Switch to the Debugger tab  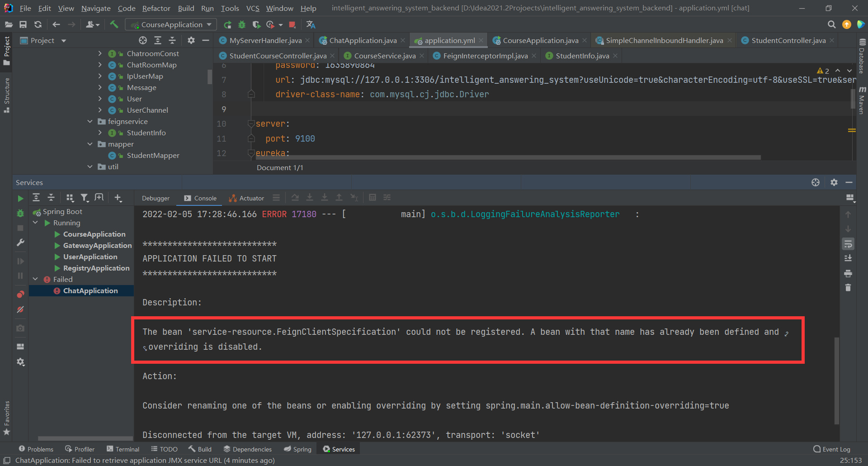point(156,198)
